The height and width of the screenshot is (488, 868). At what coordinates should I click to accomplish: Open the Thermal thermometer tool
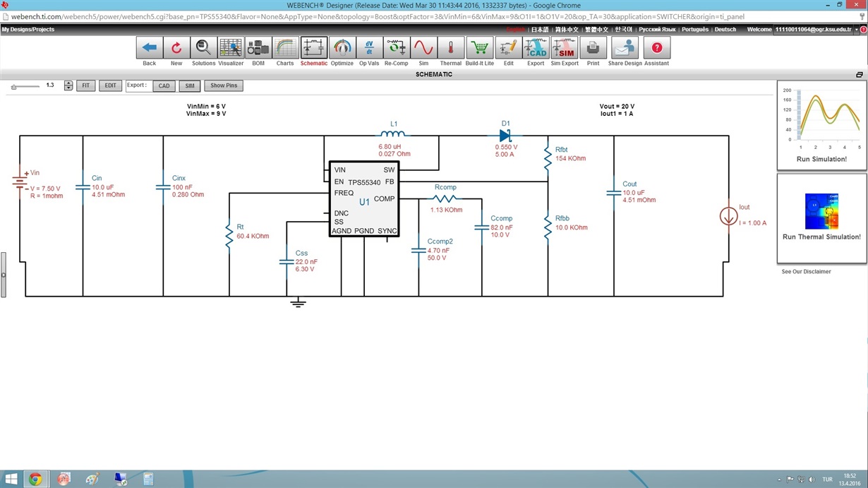(x=450, y=48)
